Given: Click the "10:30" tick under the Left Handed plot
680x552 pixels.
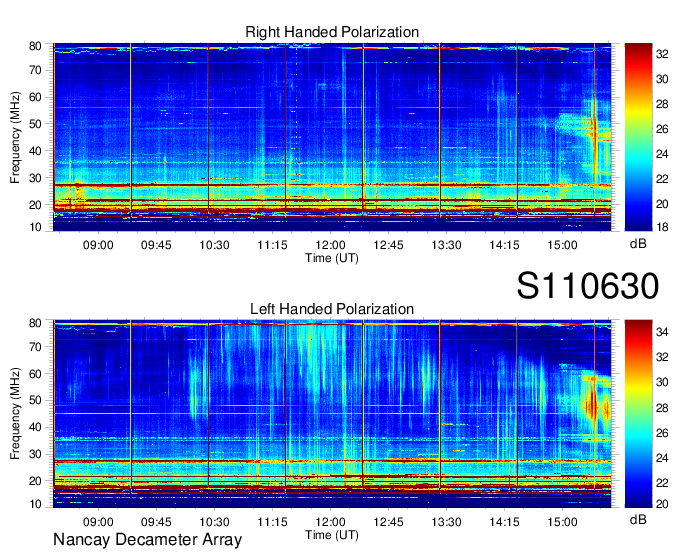Looking at the screenshot, I should 214,522.
